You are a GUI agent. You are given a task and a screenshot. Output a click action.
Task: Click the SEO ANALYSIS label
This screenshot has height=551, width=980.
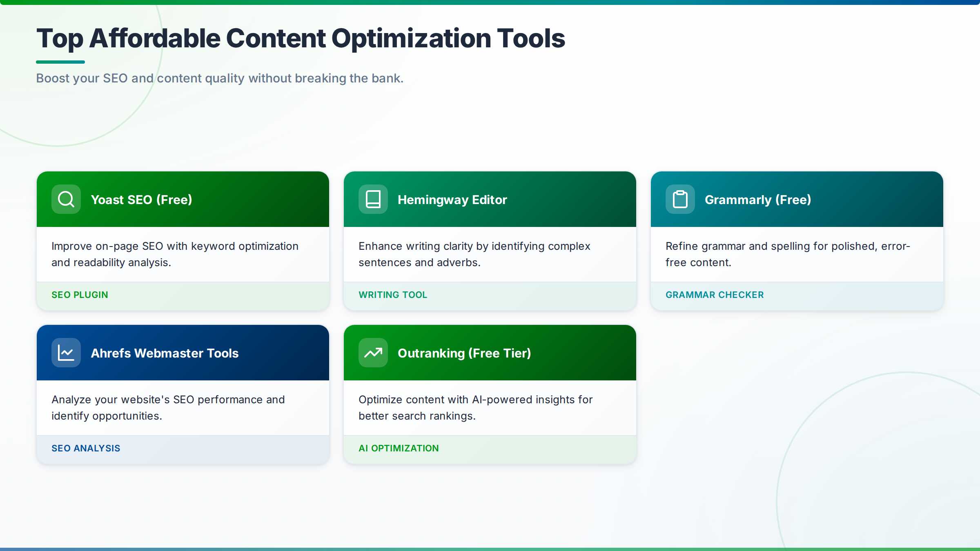(x=86, y=448)
